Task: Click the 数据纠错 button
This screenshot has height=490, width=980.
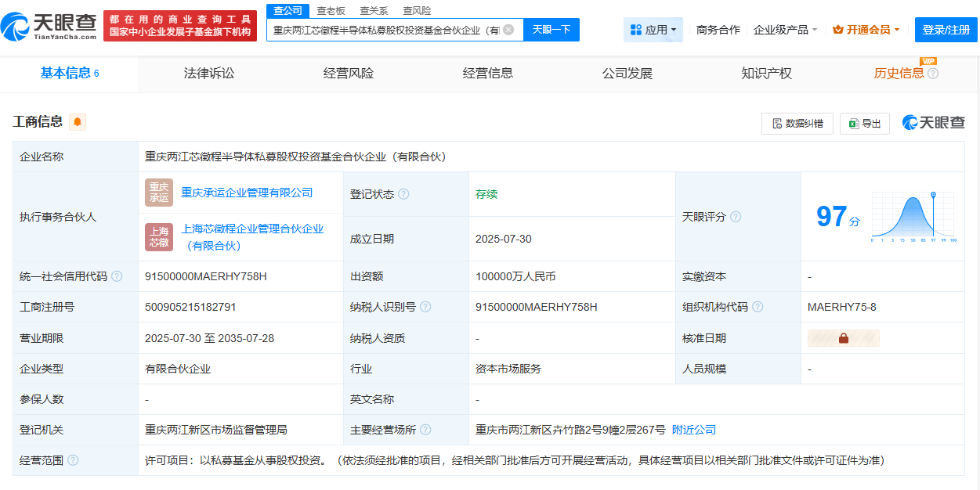Action: (797, 124)
